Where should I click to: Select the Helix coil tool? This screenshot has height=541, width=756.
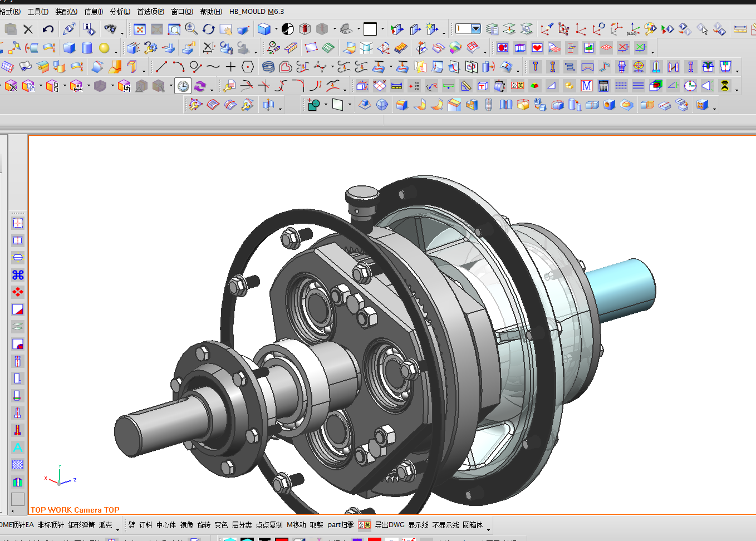[268, 67]
